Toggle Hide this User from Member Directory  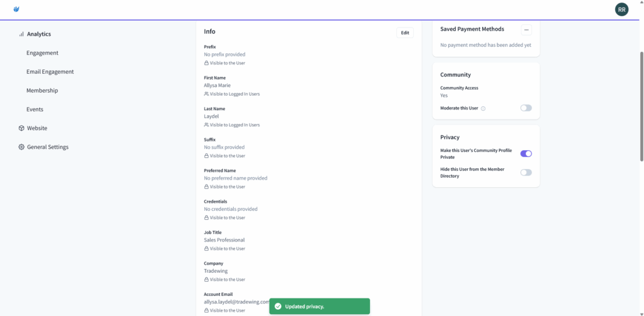click(x=526, y=173)
